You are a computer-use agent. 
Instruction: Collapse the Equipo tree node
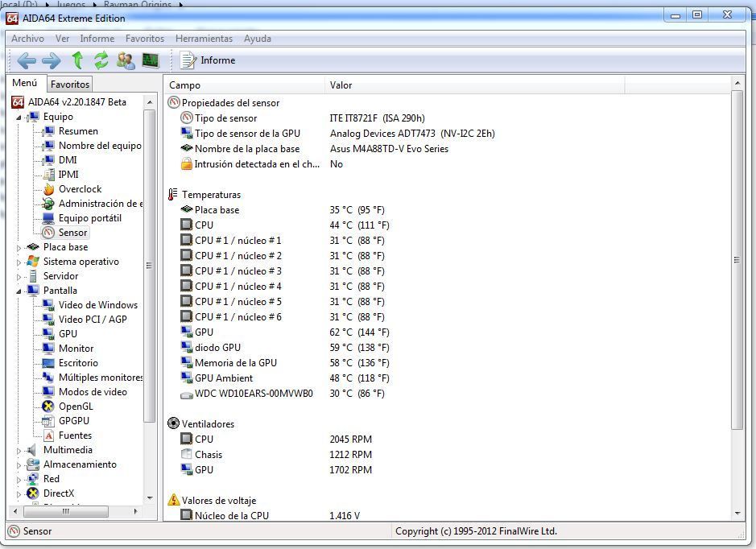[19, 118]
